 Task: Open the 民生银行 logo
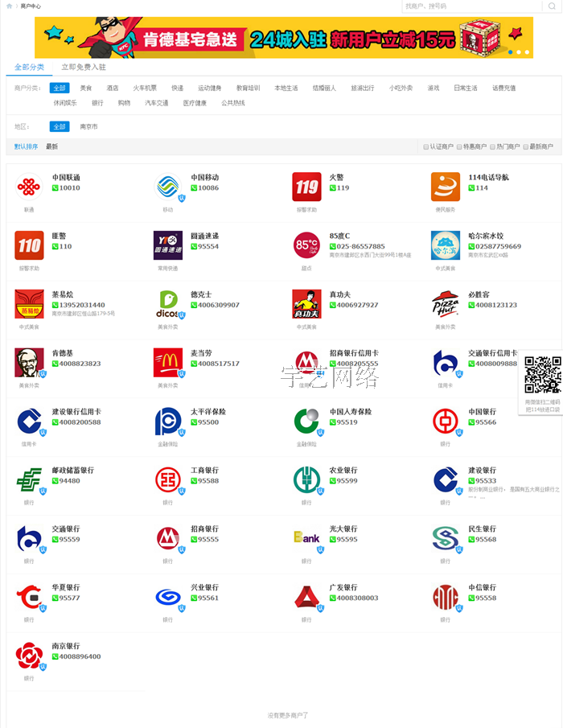(x=445, y=538)
